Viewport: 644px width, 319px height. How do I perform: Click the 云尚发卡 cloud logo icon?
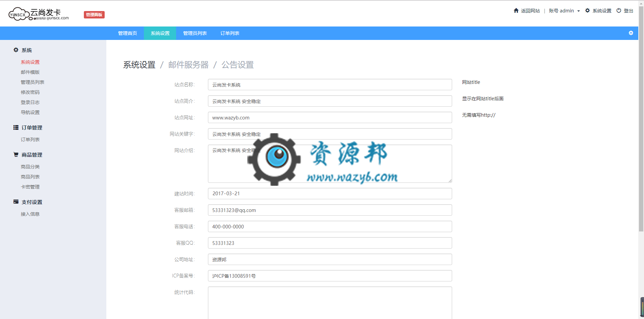[18, 13]
